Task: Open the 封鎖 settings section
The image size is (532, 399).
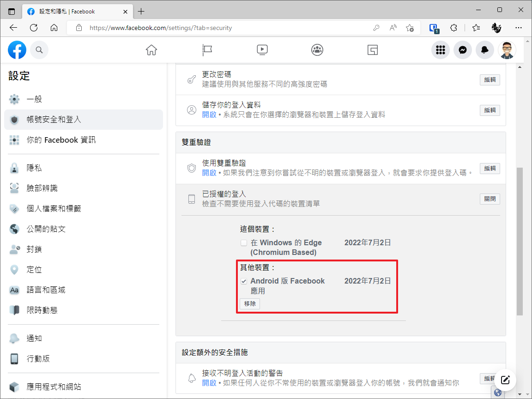Action: click(84, 249)
